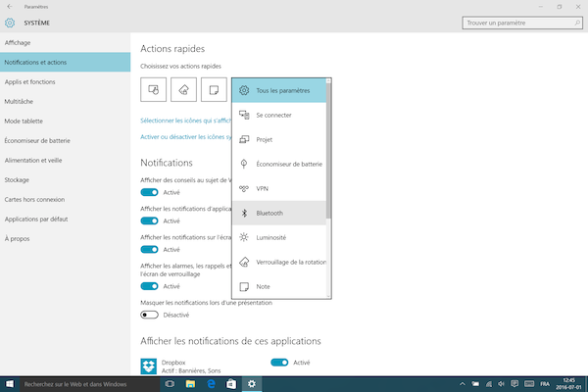Click Sélectionner les icônes qui s'affichent link

186,121
